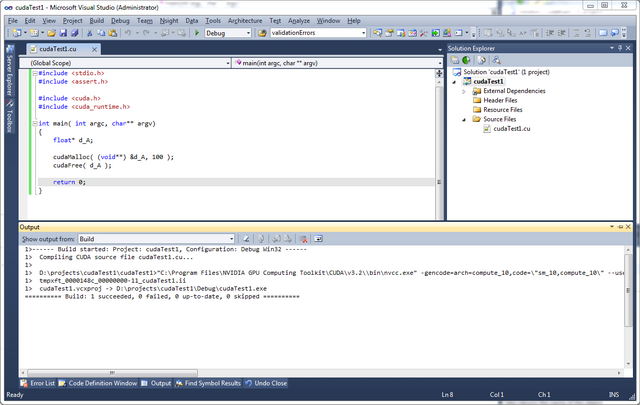Close the cudaTest1.cu tab
Image resolution: width=640 pixels, height=405 pixels.
coord(94,49)
